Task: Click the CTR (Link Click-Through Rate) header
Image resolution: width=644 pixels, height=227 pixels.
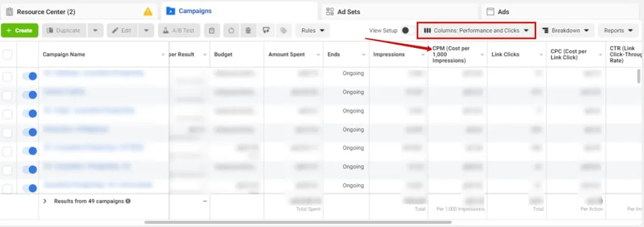Action: pyautogui.click(x=626, y=54)
